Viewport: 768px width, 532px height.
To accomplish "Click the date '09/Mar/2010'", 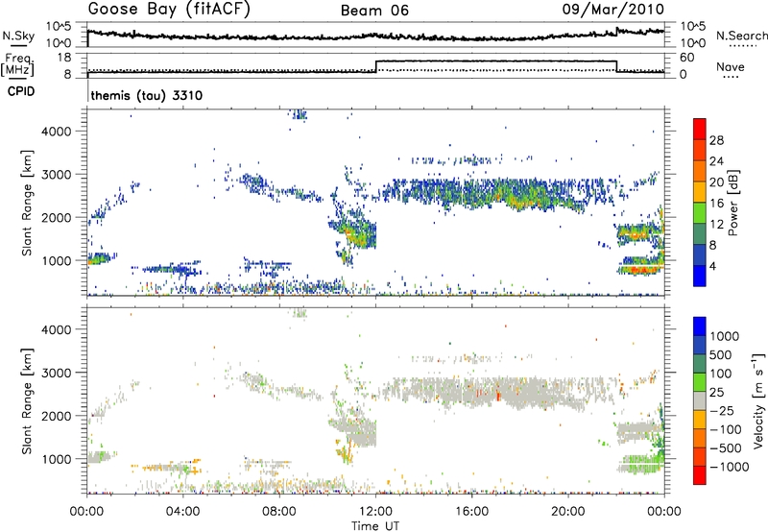I will (612, 10).
